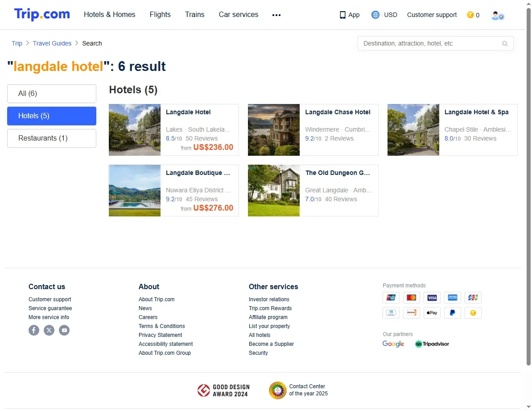Open the Service guarantee footer link
Screen dimensions: 532x411
(x=50, y=308)
